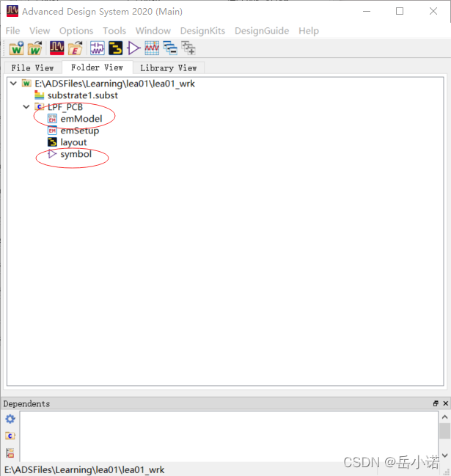Select the symbol view entry

76,154
